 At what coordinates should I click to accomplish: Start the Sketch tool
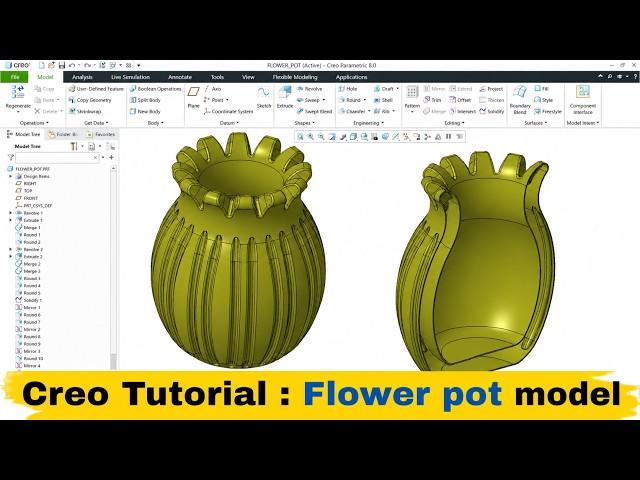click(x=264, y=97)
